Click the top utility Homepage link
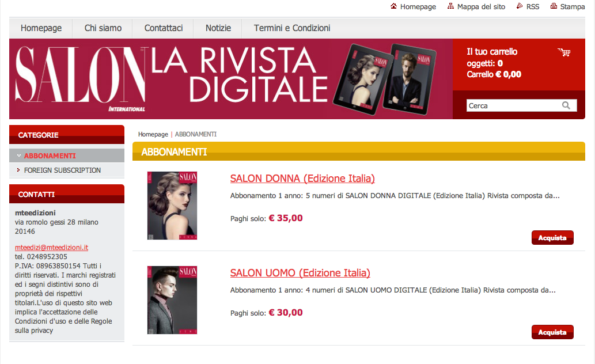 [418, 7]
